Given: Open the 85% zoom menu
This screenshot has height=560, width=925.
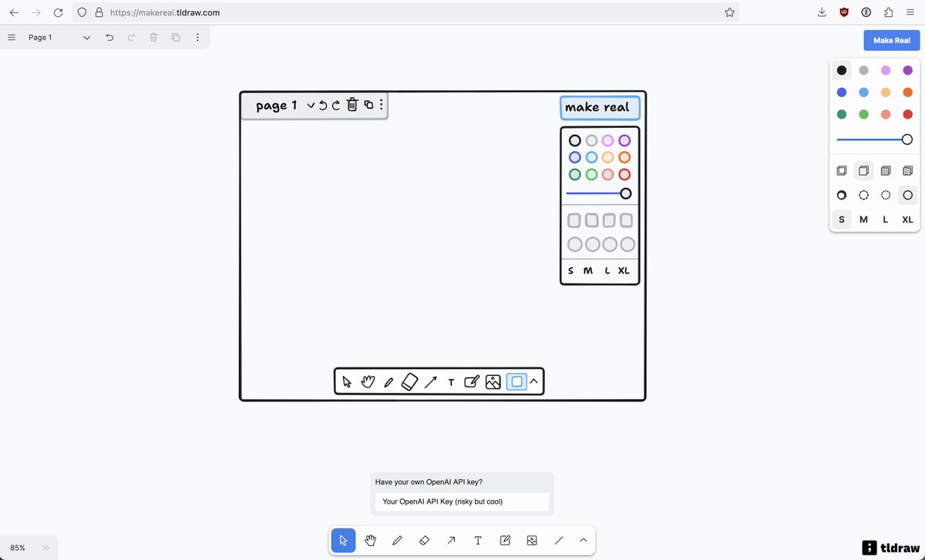Looking at the screenshot, I should pos(18,548).
